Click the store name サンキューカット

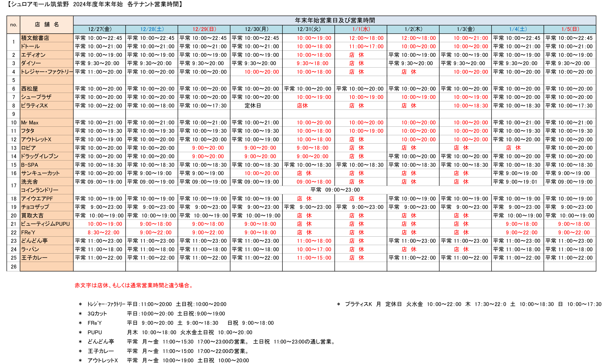pyautogui.click(x=40, y=173)
